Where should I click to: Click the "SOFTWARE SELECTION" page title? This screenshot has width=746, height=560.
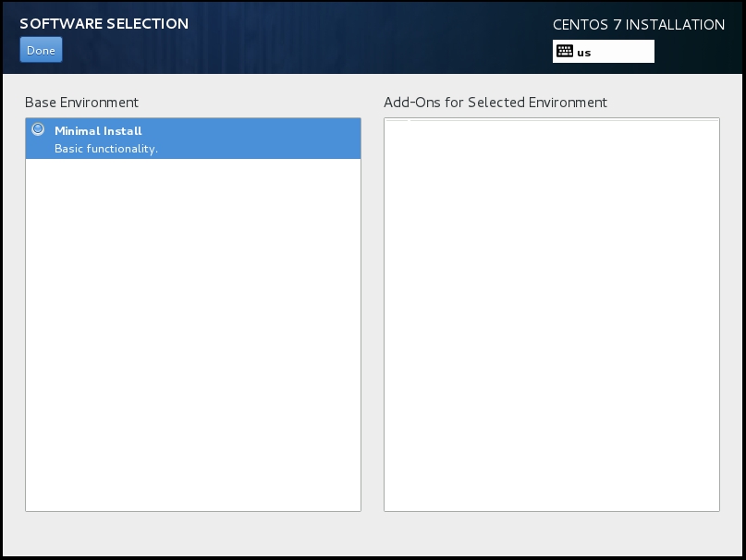pyautogui.click(x=104, y=24)
